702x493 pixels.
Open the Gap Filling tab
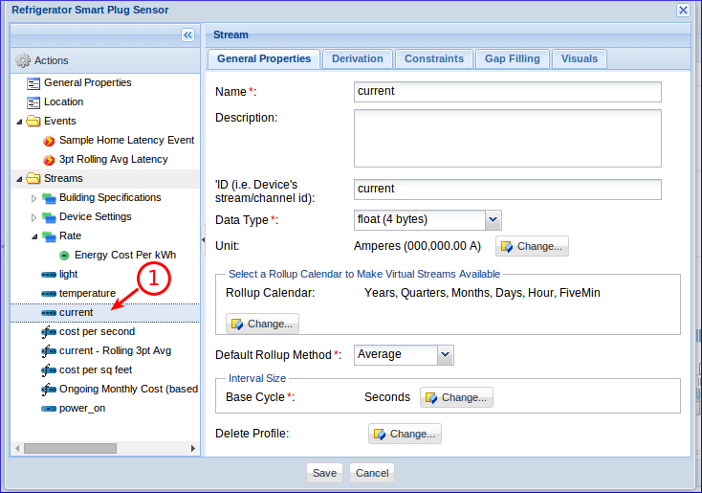click(x=512, y=59)
